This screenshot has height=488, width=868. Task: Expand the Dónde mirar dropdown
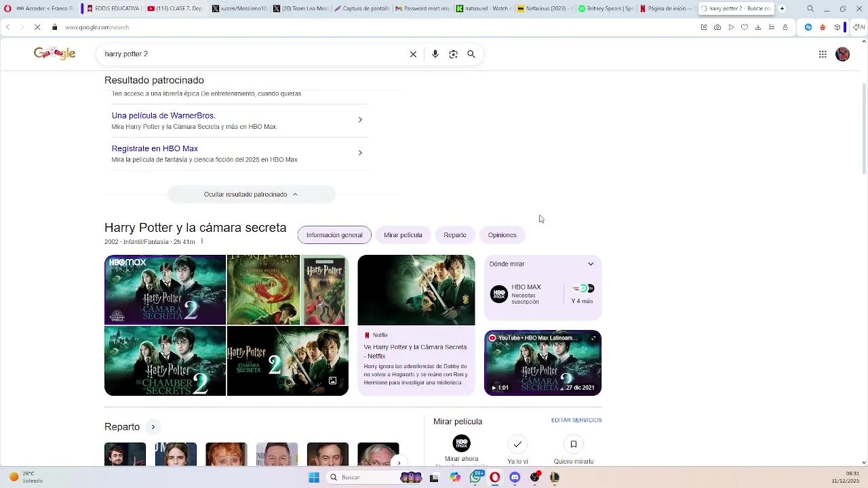591,264
